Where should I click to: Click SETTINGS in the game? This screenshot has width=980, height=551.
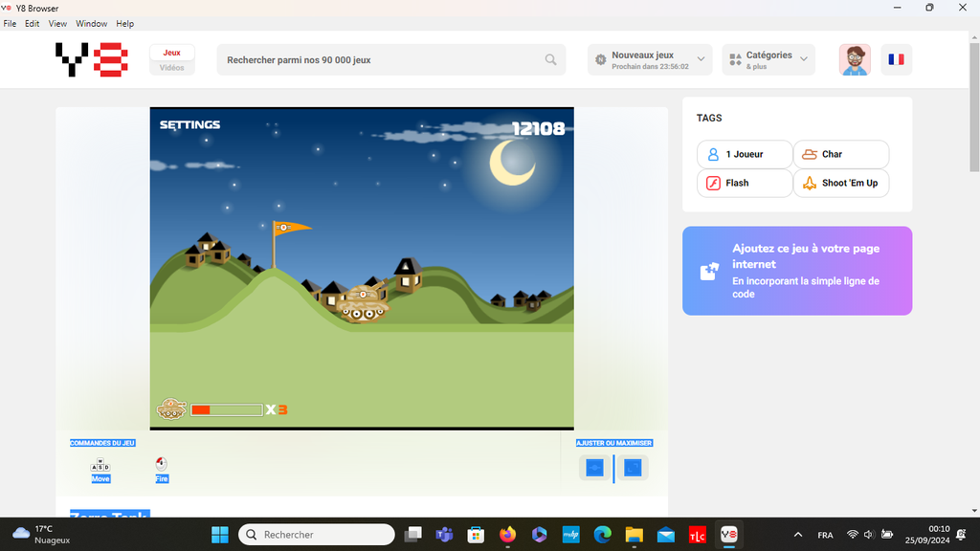coord(189,124)
